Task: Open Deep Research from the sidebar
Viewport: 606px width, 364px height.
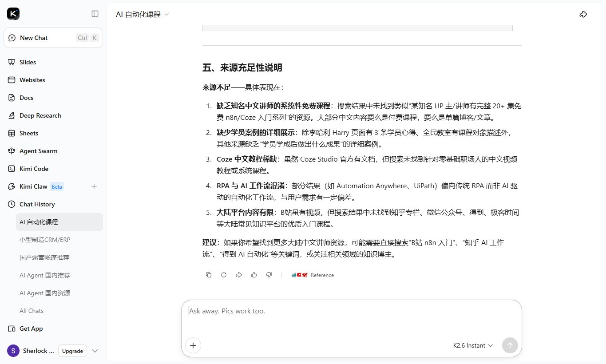Action: 40,115
